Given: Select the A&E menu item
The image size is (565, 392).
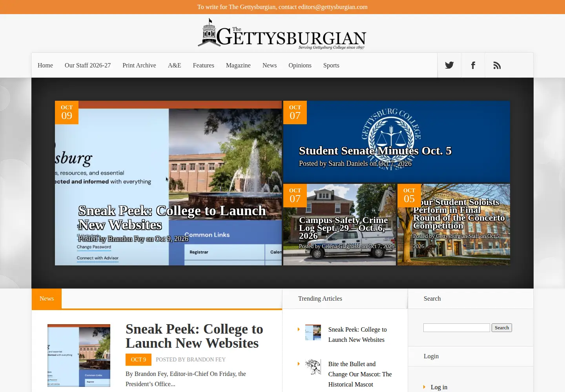Looking at the screenshot, I should [175, 65].
